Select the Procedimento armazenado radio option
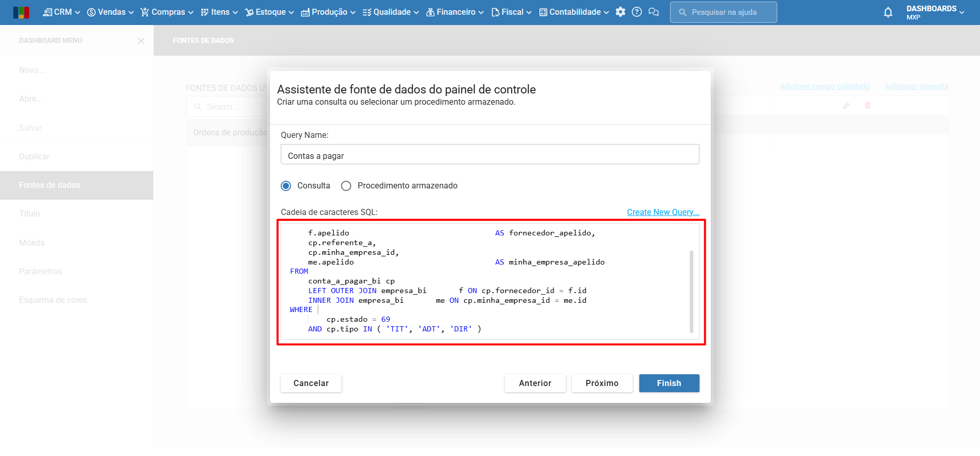Screen dimensions: 980x456 pos(346,186)
